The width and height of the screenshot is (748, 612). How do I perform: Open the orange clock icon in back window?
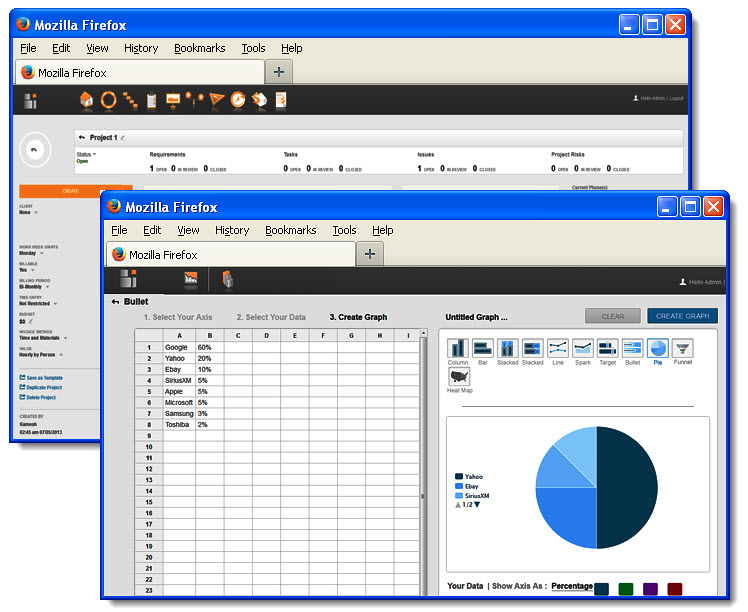238,100
